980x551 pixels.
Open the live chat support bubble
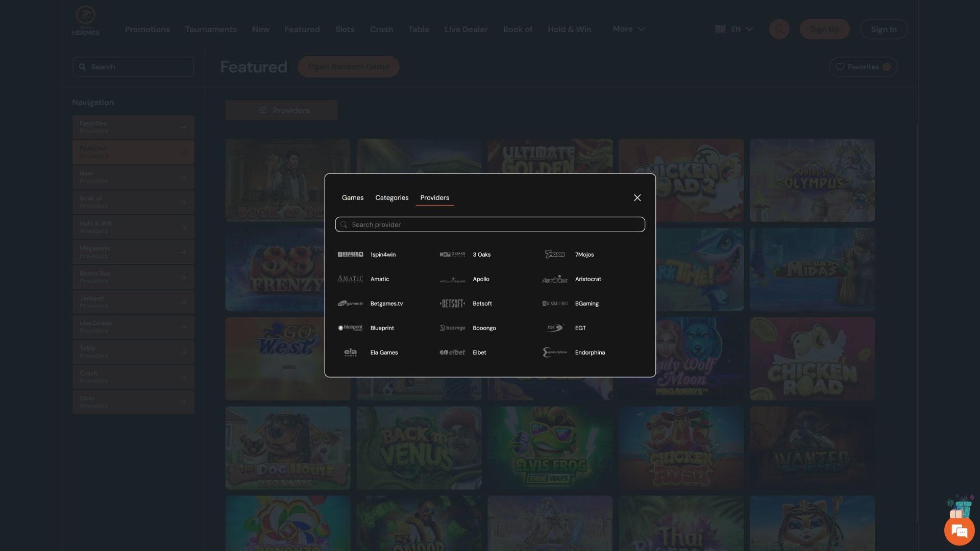[x=960, y=531]
